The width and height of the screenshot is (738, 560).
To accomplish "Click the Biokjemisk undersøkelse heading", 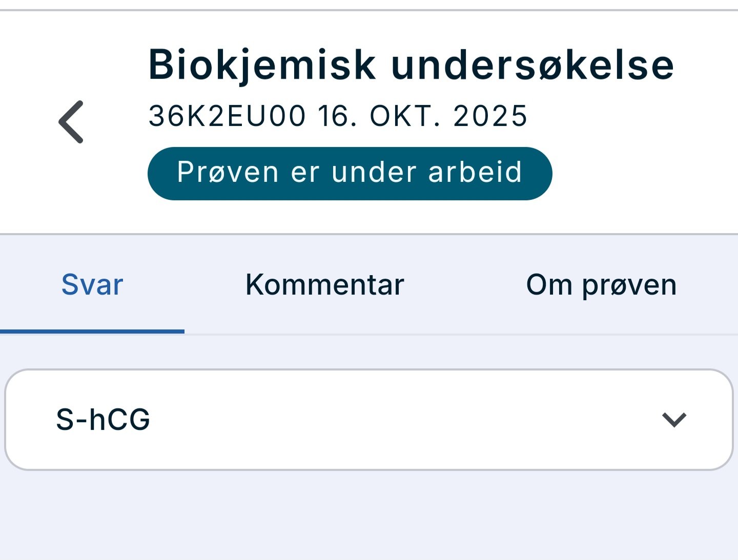I will tap(411, 65).
